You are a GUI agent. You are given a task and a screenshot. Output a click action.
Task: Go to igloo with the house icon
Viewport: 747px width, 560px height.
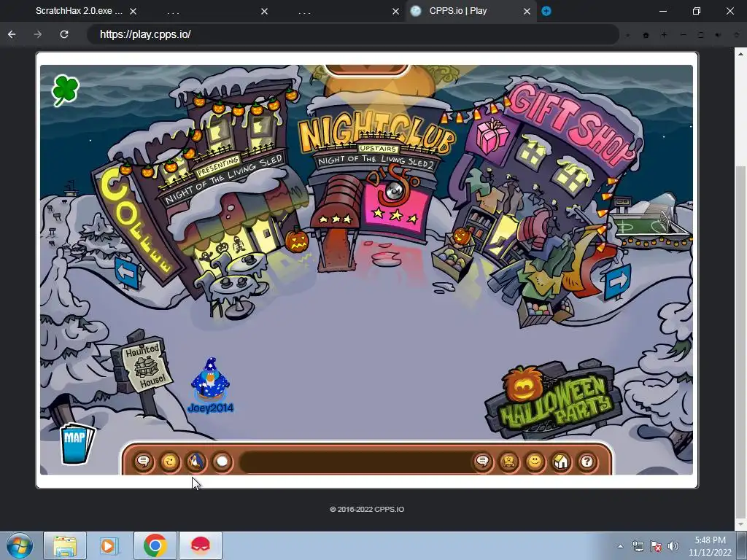pyautogui.click(x=561, y=462)
